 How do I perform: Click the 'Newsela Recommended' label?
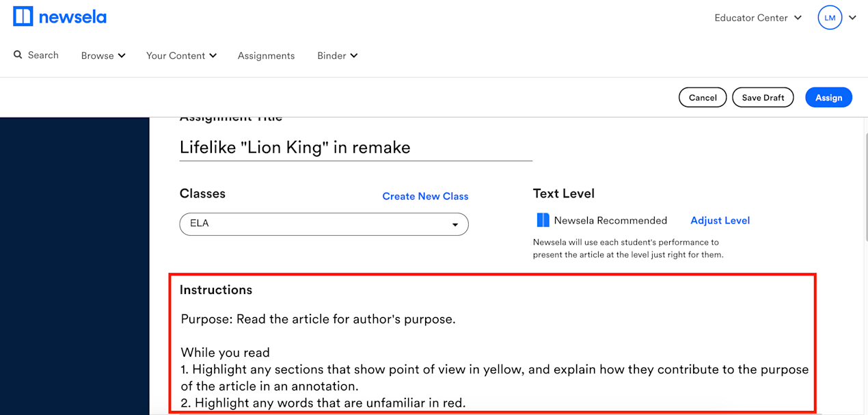[x=610, y=220]
